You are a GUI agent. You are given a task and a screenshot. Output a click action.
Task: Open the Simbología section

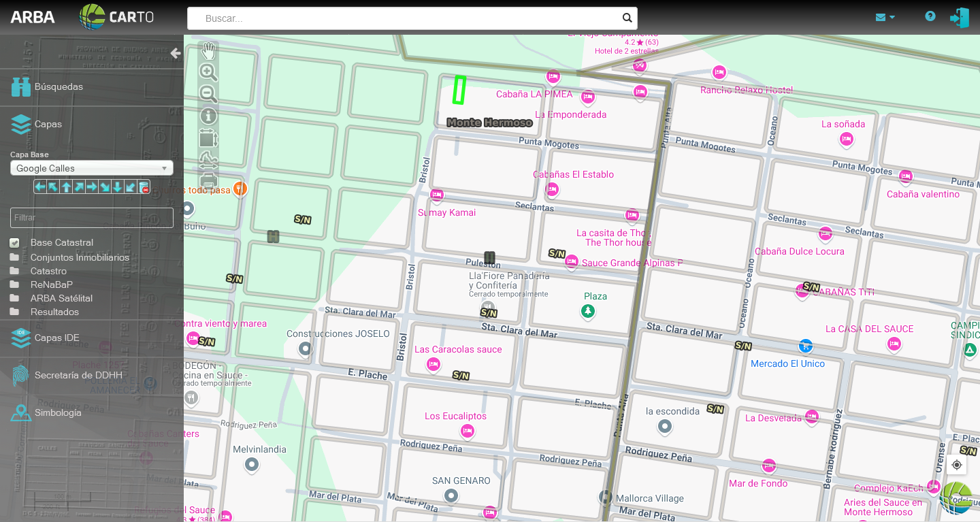point(58,413)
